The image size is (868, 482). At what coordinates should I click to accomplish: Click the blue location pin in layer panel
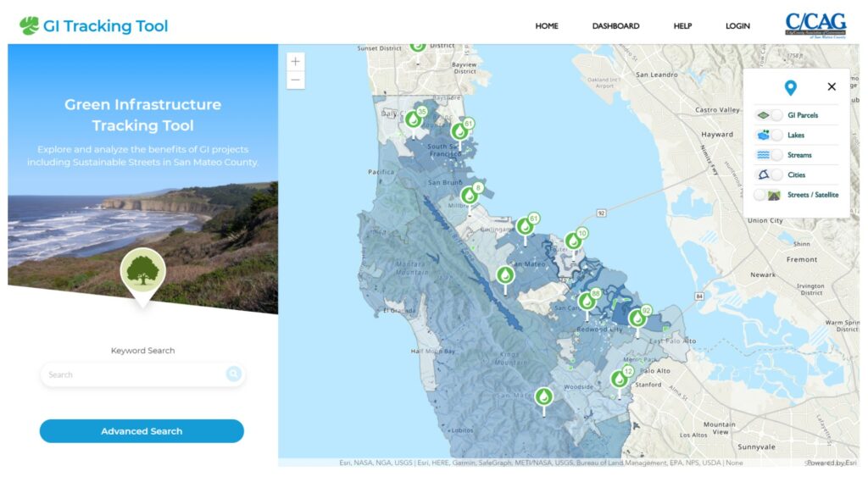(x=791, y=87)
